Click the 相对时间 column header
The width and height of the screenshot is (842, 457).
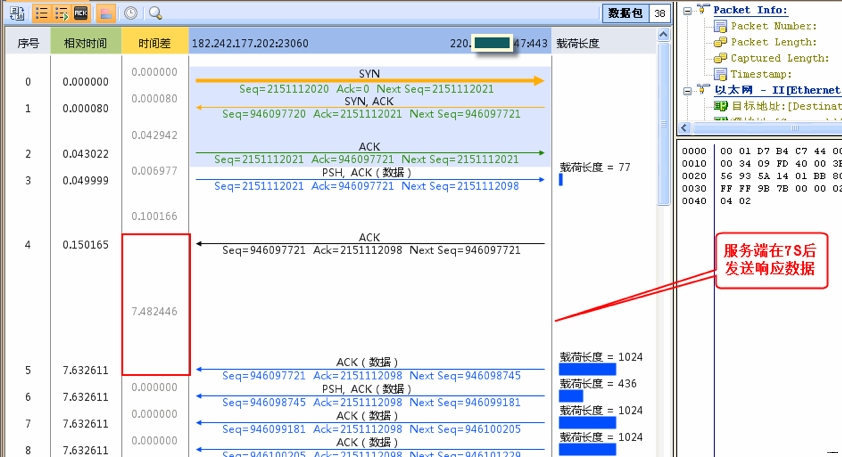point(86,43)
